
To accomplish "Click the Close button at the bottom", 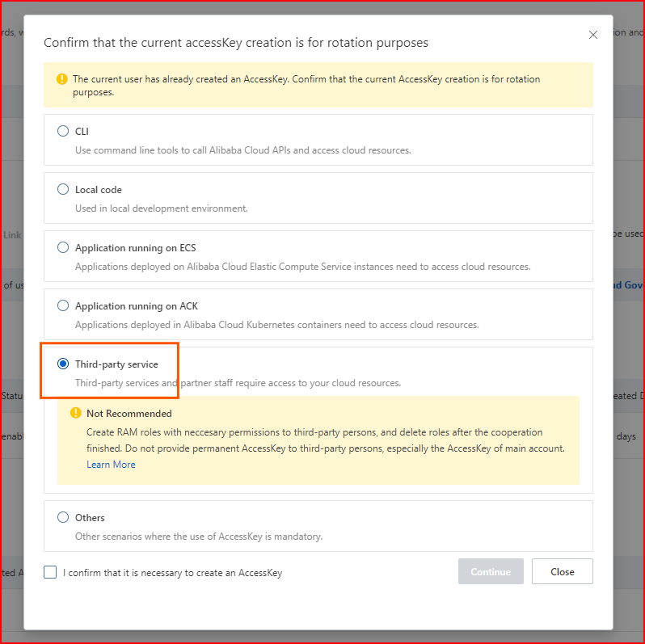I will (562, 571).
